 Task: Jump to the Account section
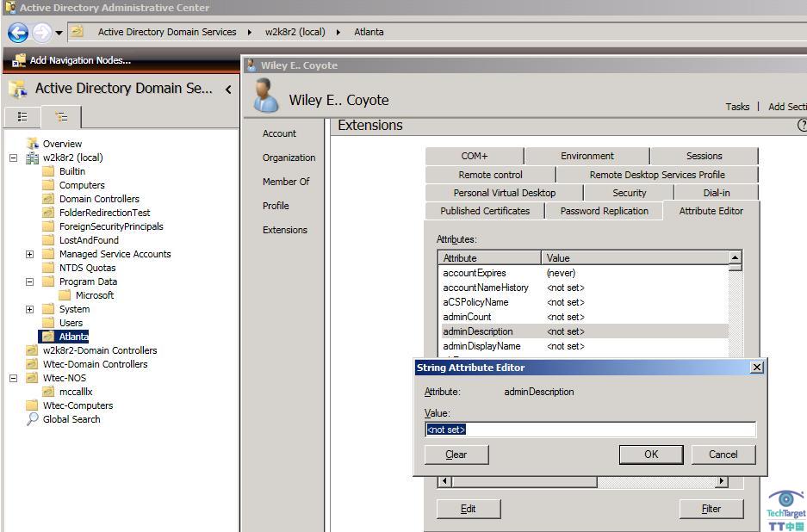click(279, 133)
